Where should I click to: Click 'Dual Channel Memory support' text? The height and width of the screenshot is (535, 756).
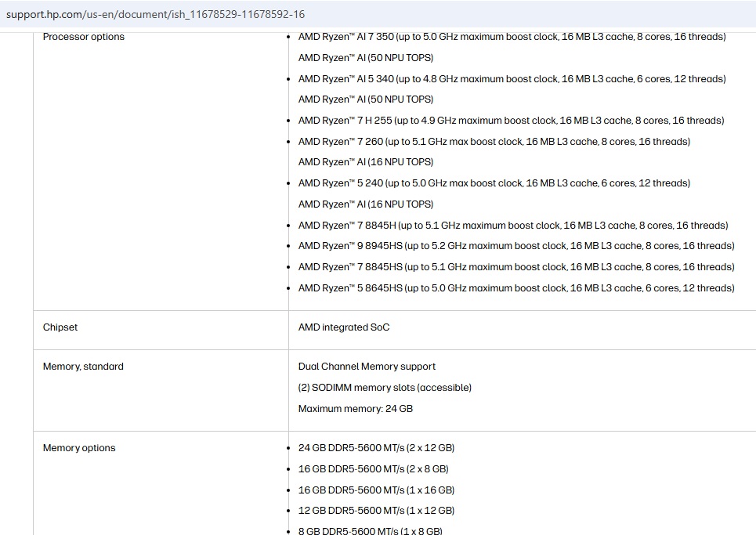(367, 367)
